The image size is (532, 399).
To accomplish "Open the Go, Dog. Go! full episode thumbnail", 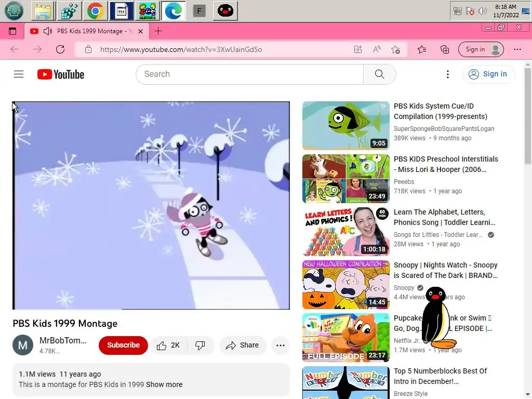I will click(345, 338).
